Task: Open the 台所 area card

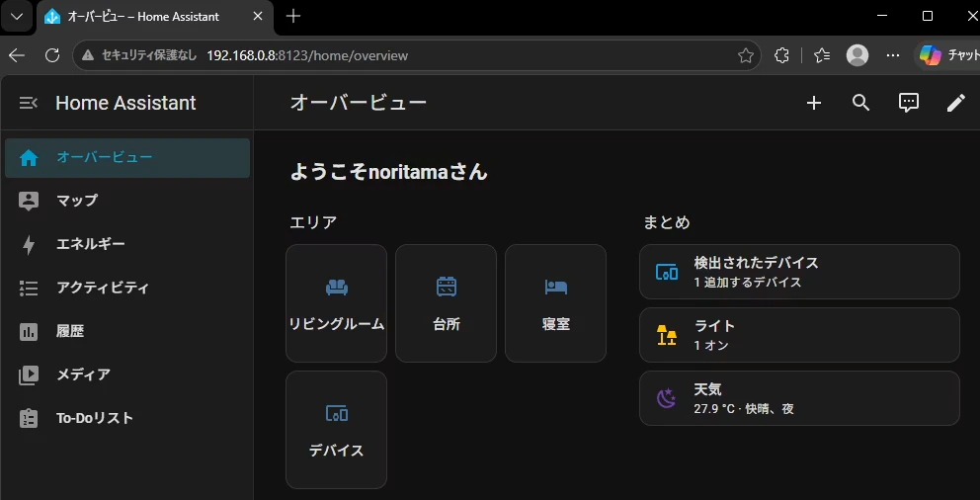Action: point(446,303)
